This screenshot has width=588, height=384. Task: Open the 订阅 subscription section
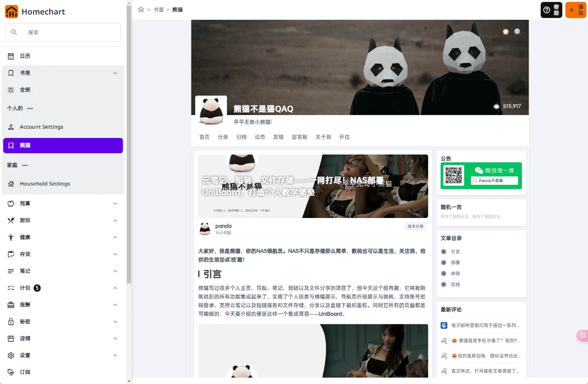[x=25, y=372]
